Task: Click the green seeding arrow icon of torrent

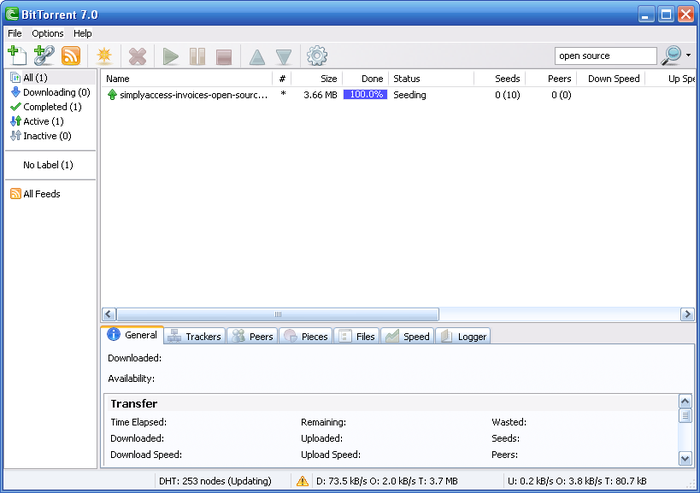Action: (112, 95)
